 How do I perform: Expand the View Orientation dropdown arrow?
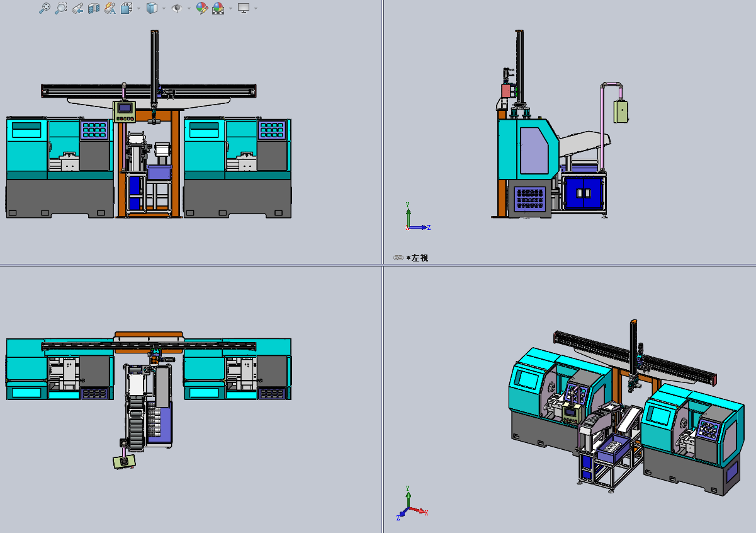pyautogui.click(x=138, y=8)
